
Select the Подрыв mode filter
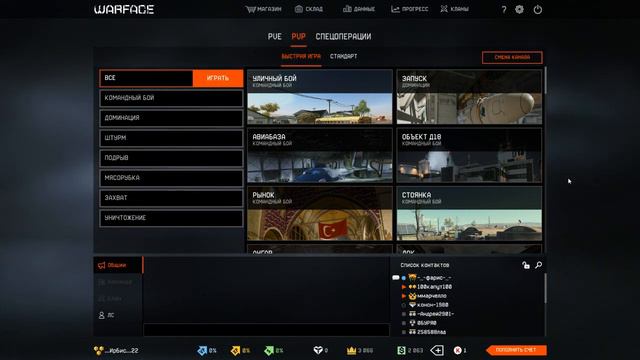tap(171, 158)
